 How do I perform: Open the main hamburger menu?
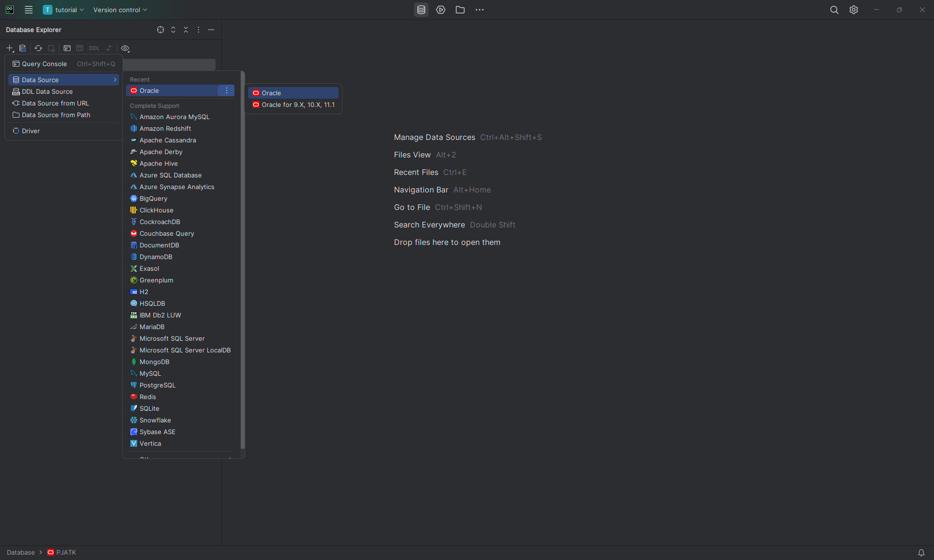29,10
